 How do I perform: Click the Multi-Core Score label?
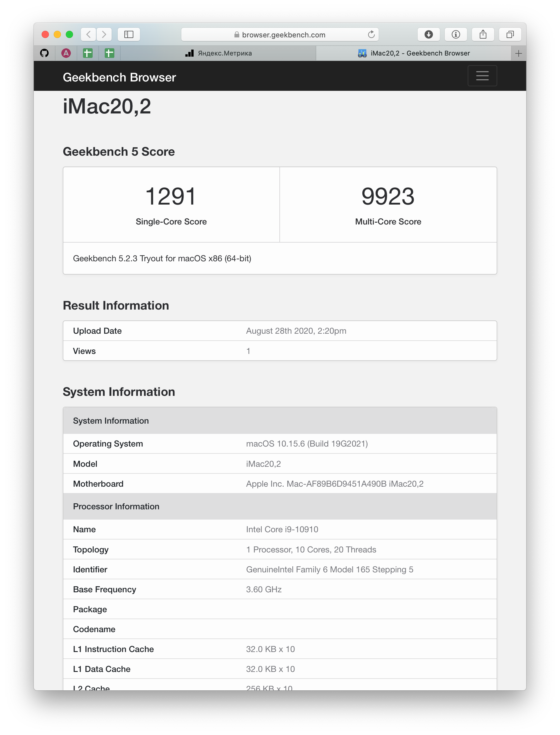[388, 222]
